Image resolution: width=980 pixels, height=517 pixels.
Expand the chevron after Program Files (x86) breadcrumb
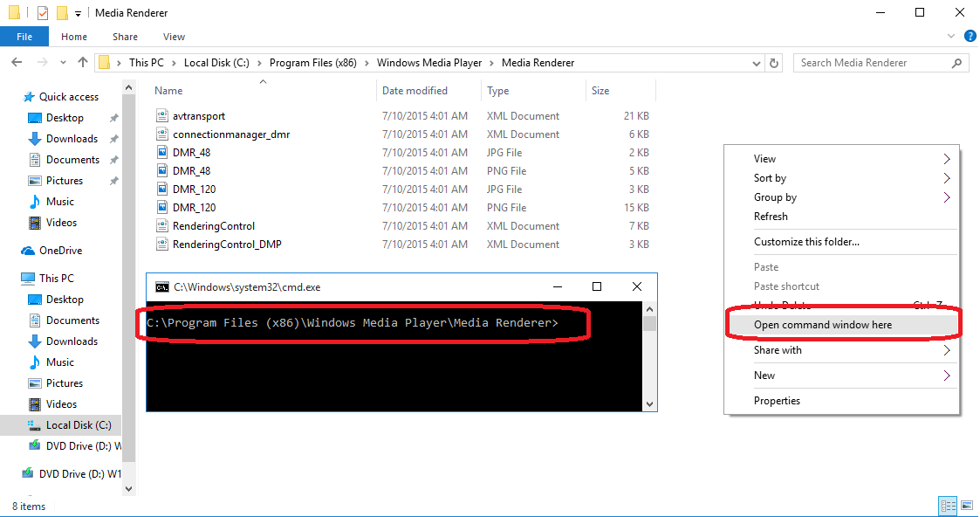[x=367, y=63]
